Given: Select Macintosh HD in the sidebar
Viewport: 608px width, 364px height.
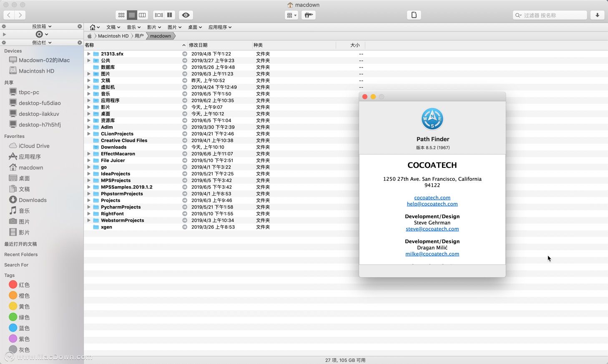Looking at the screenshot, I should point(32,71).
